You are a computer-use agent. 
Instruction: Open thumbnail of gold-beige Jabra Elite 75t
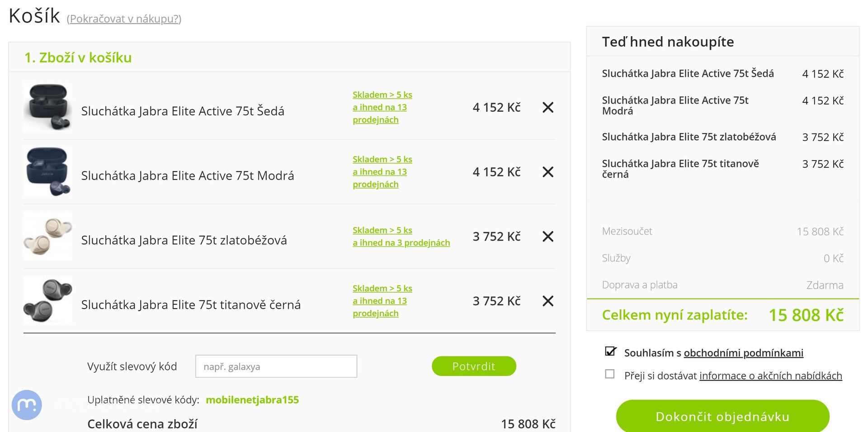(47, 237)
